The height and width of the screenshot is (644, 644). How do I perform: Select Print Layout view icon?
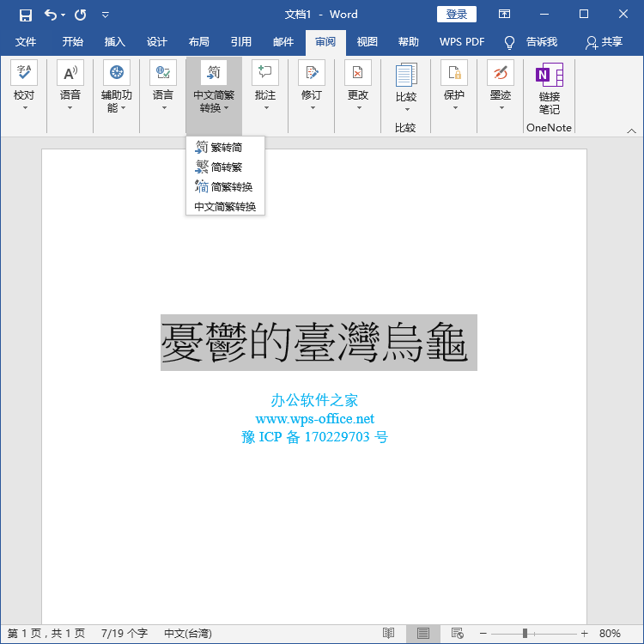423,634
